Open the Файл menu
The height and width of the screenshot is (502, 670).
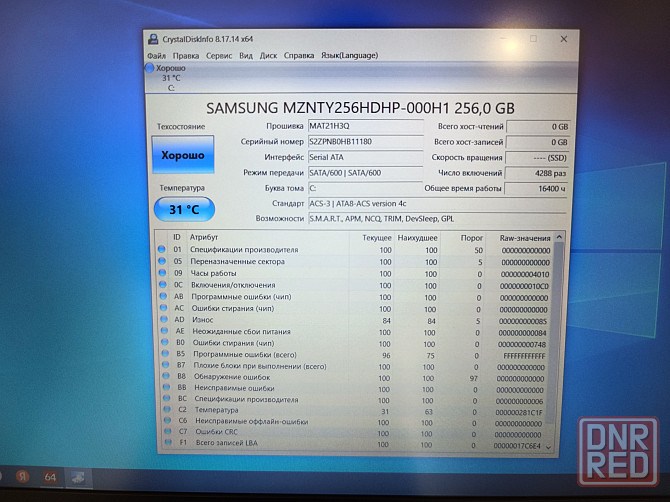[x=157, y=56]
